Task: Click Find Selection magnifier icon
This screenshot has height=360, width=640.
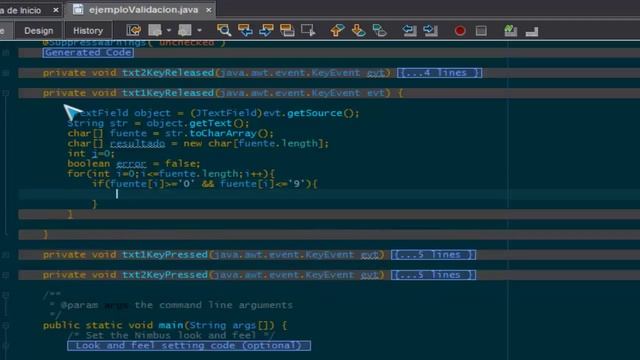Action: point(224,31)
